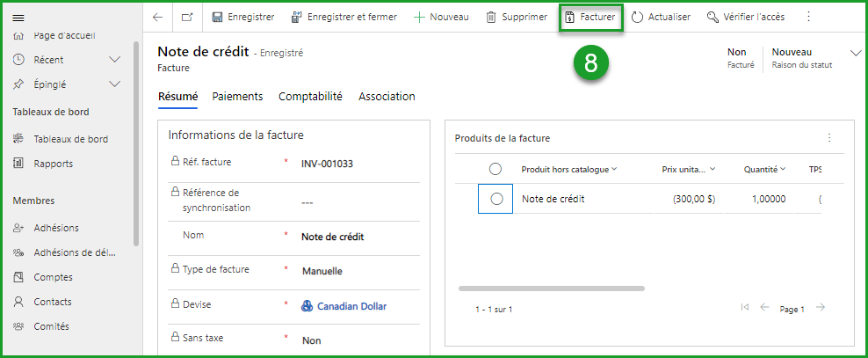The image size is (868, 358).
Task: Switch to the Résumé tab
Action: (177, 97)
